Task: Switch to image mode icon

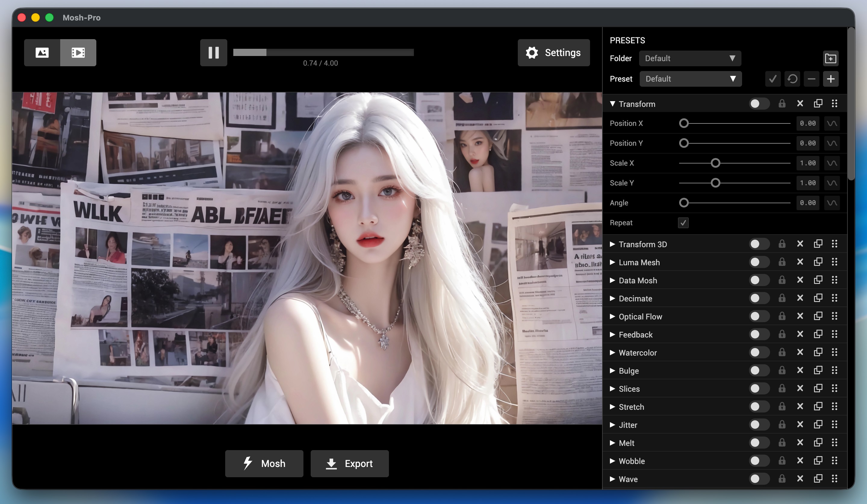Action: (x=42, y=53)
